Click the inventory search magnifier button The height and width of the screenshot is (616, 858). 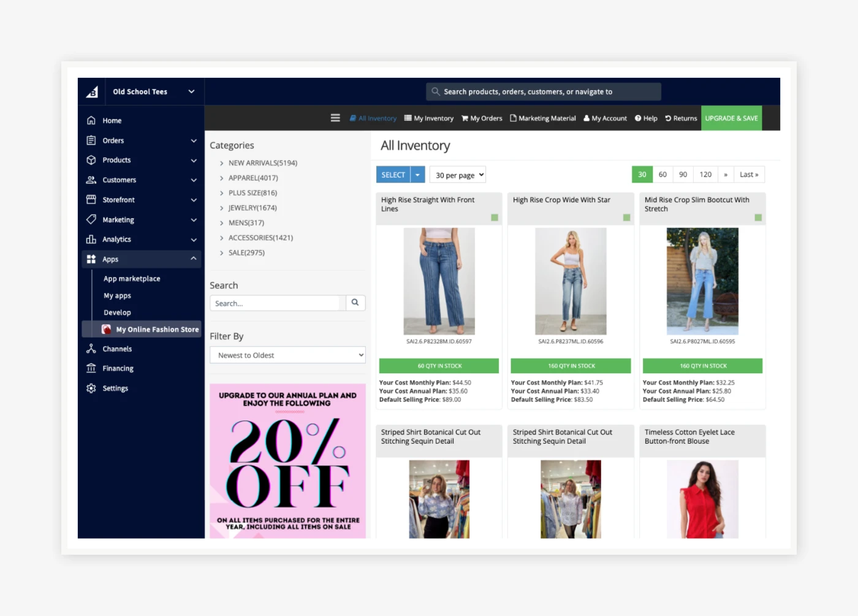click(355, 303)
